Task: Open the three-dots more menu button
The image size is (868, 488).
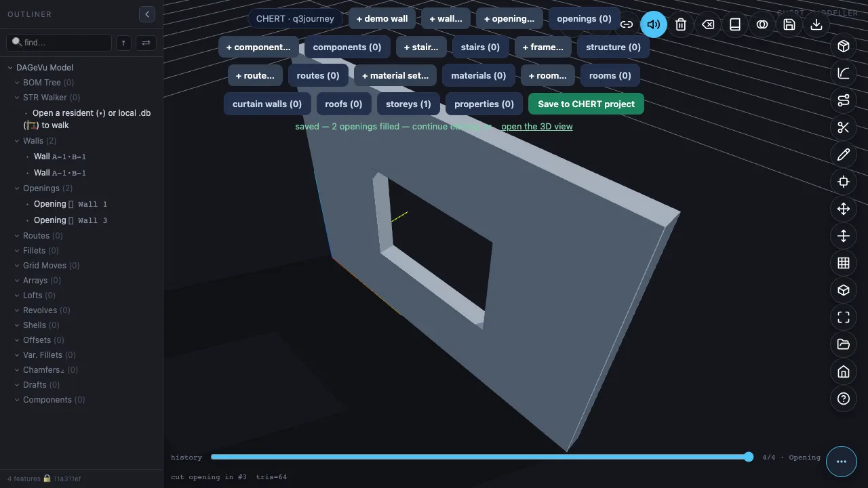Action: pyautogui.click(x=842, y=462)
